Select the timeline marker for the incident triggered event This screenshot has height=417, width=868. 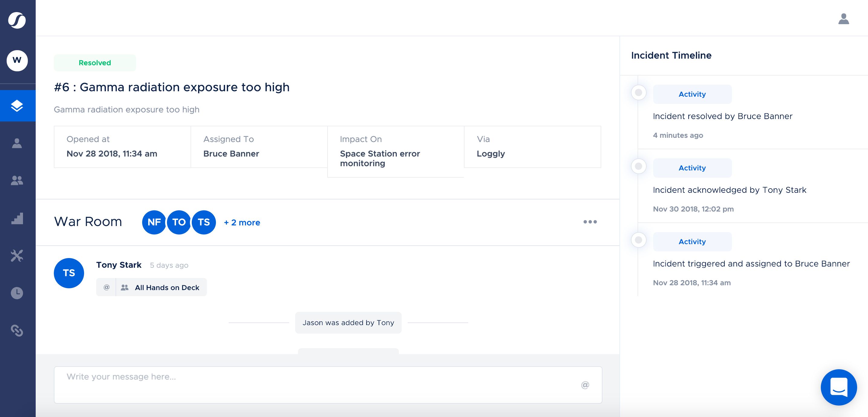pos(638,240)
